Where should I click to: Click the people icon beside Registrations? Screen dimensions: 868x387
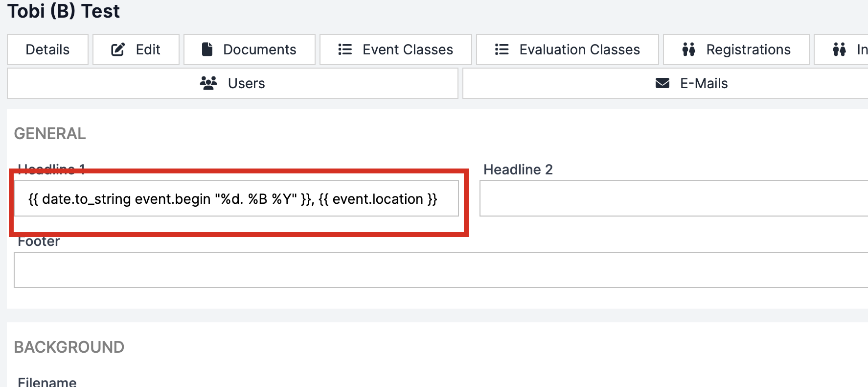pos(688,49)
